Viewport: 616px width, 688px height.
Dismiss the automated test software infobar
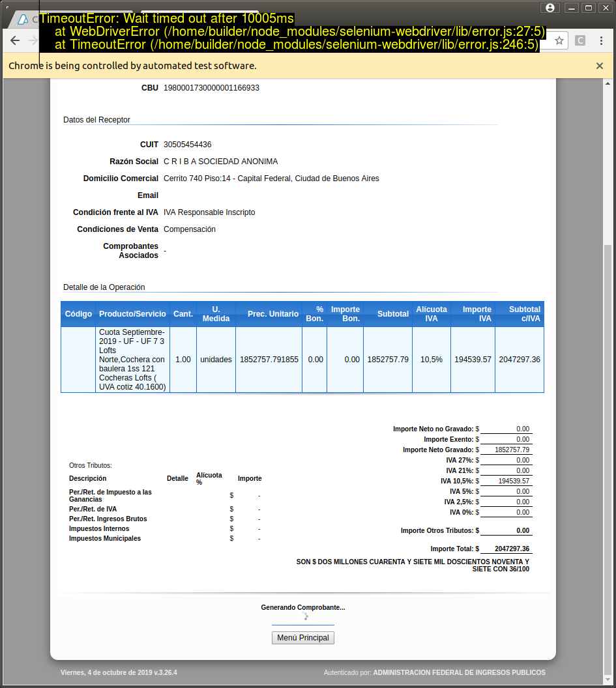pos(599,66)
